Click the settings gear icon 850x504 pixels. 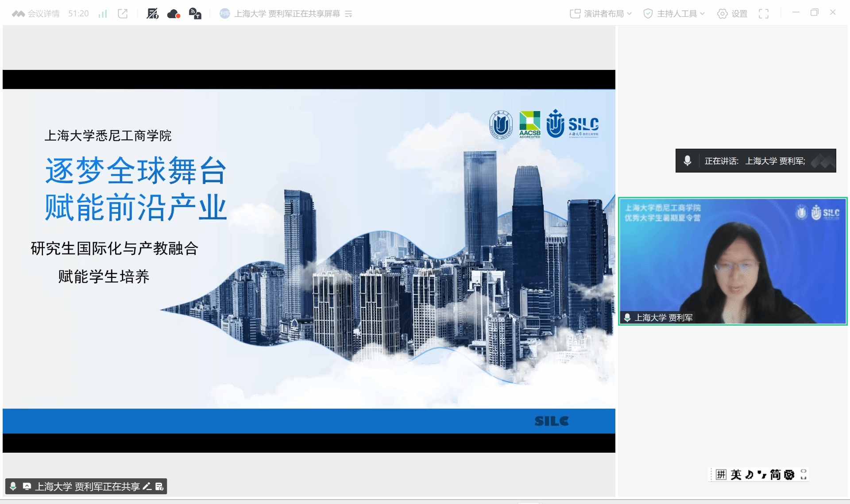tap(722, 14)
